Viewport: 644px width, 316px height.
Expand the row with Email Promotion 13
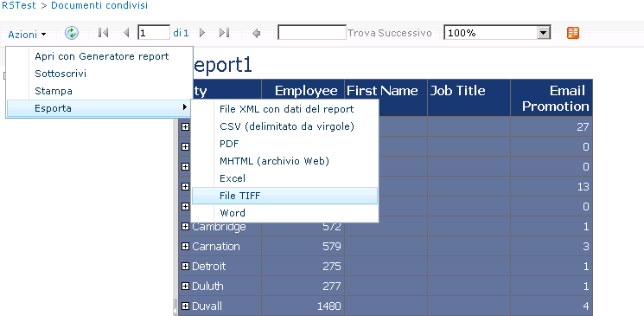[185, 186]
